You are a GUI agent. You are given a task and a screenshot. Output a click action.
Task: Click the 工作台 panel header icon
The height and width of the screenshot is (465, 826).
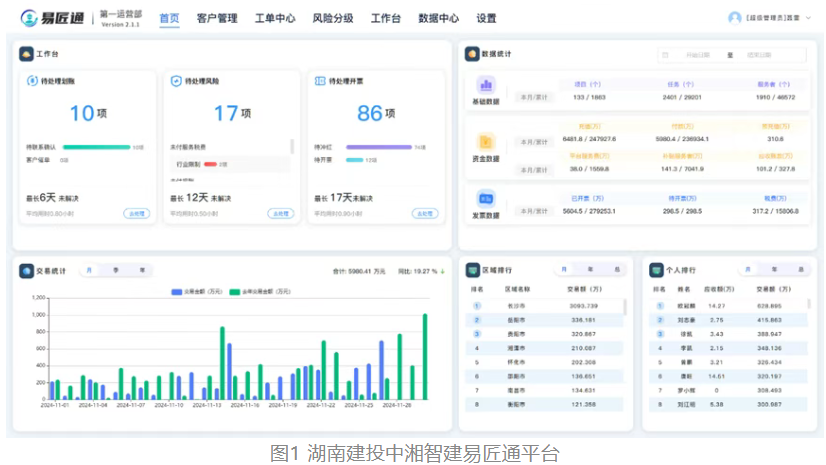[26, 53]
